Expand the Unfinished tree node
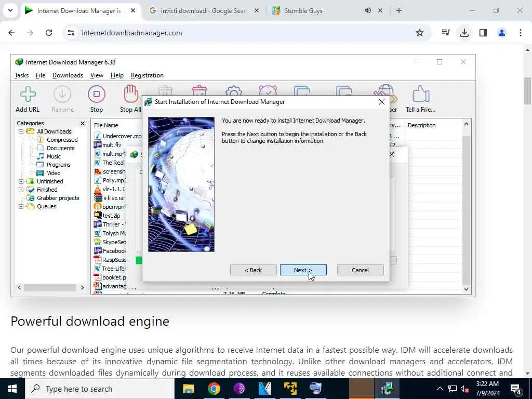This screenshot has width=532, height=399. click(21, 181)
